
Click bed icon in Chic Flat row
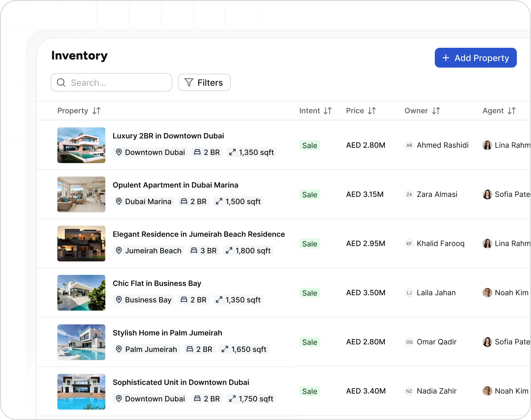click(x=184, y=300)
